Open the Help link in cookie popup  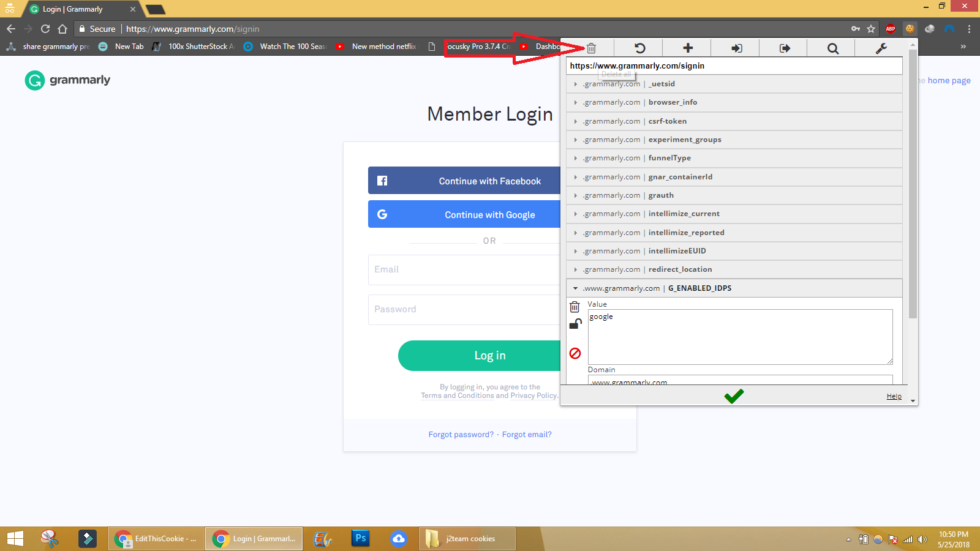(x=894, y=397)
